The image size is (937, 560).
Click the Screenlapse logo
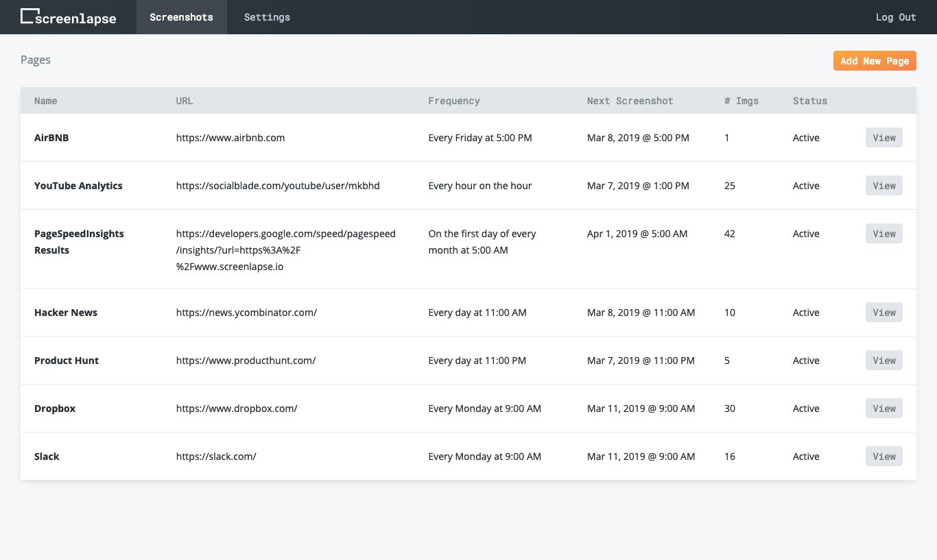coord(68,17)
